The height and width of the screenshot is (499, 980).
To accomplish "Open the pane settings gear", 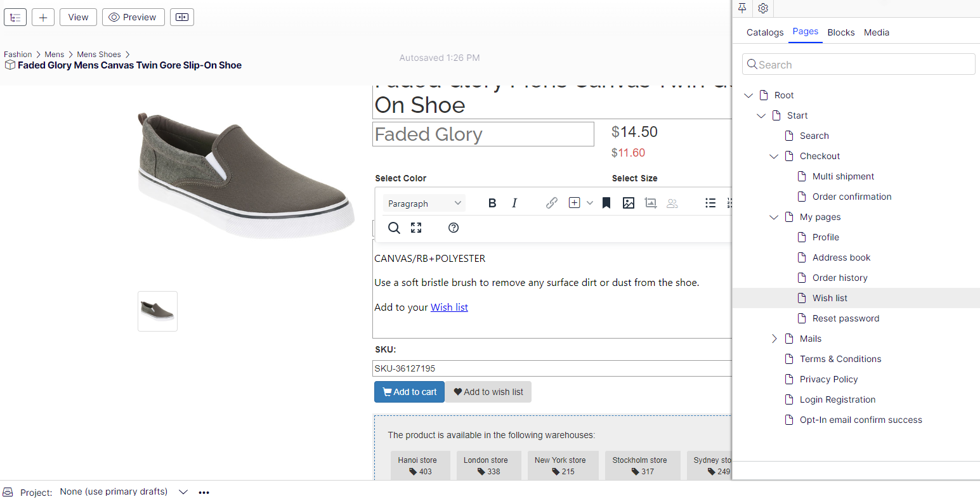I will point(763,8).
